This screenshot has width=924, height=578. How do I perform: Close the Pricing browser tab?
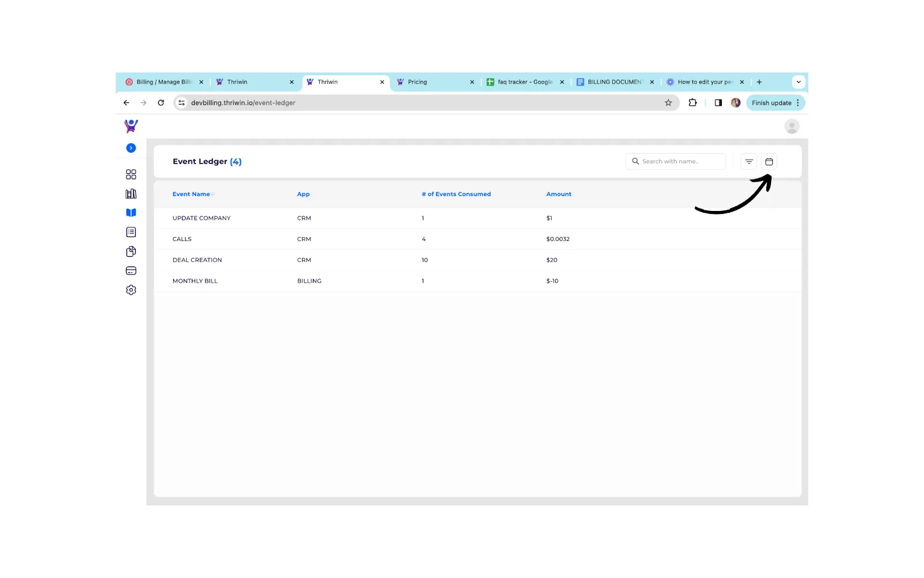coord(472,82)
